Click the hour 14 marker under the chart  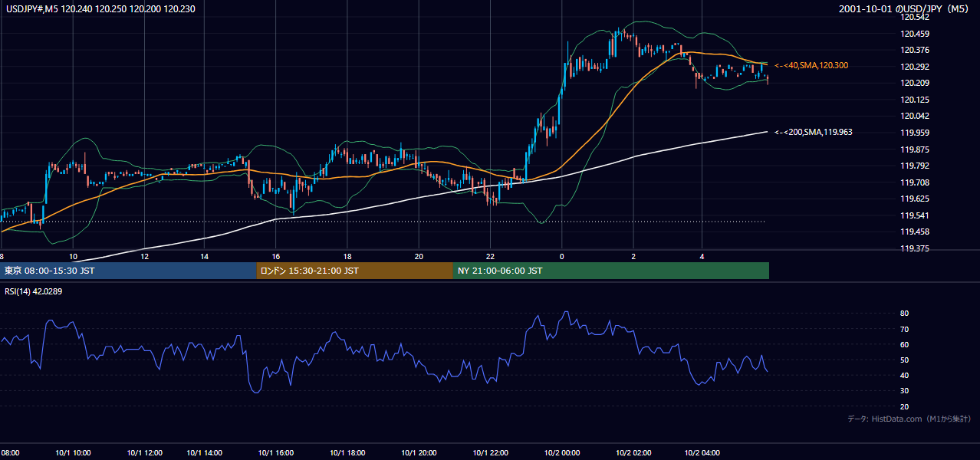pos(205,256)
